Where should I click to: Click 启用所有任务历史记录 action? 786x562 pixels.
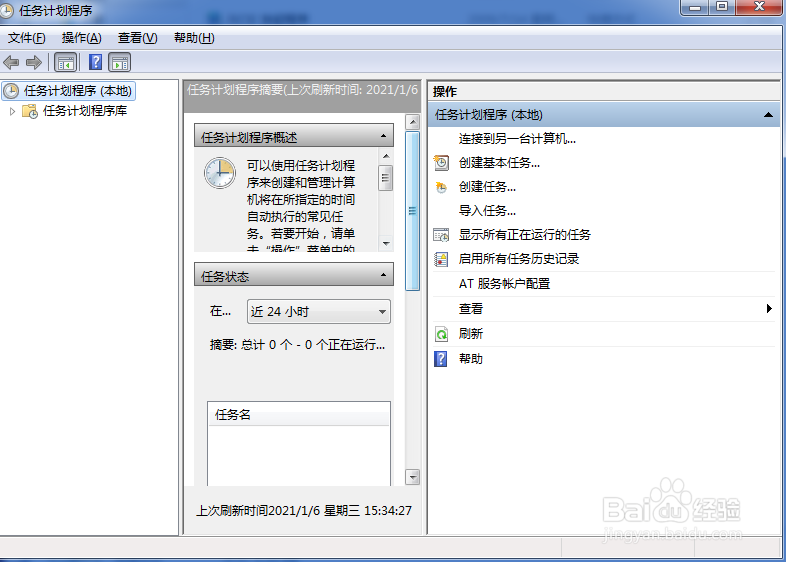coord(519,259)
